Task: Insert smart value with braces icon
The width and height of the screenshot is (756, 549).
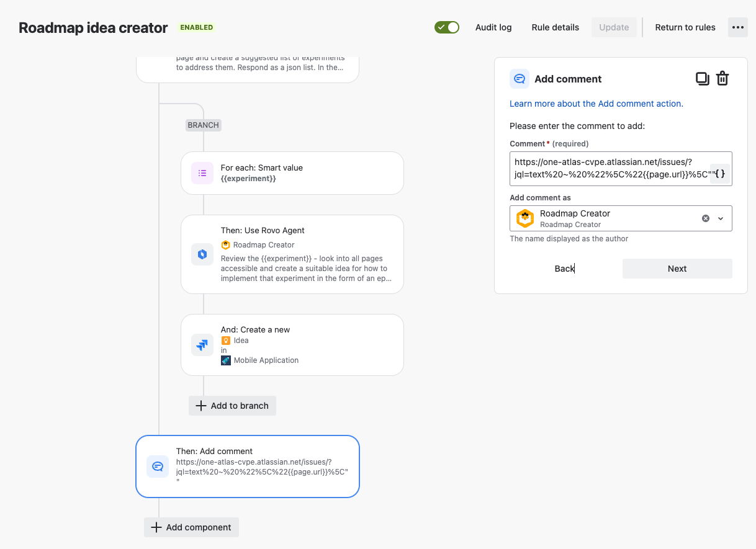Action: 720,174
